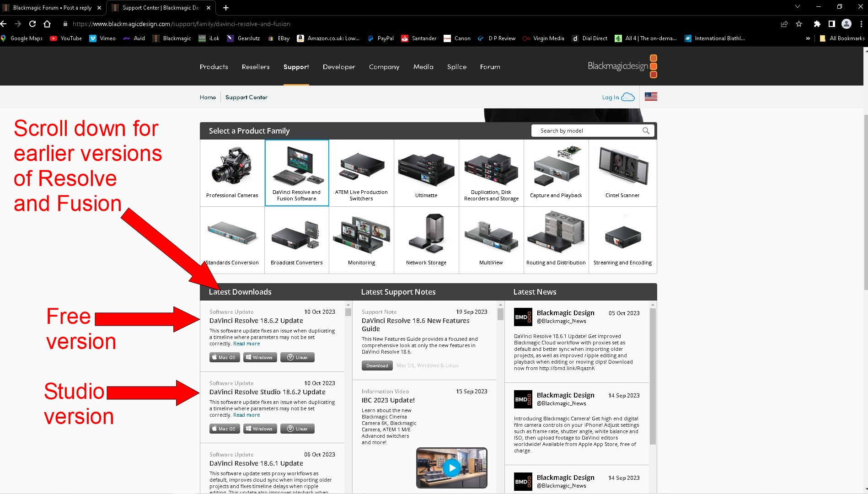Select Professional Cameras product family
This screenshot has width=868, height=494.
[232, 173]
